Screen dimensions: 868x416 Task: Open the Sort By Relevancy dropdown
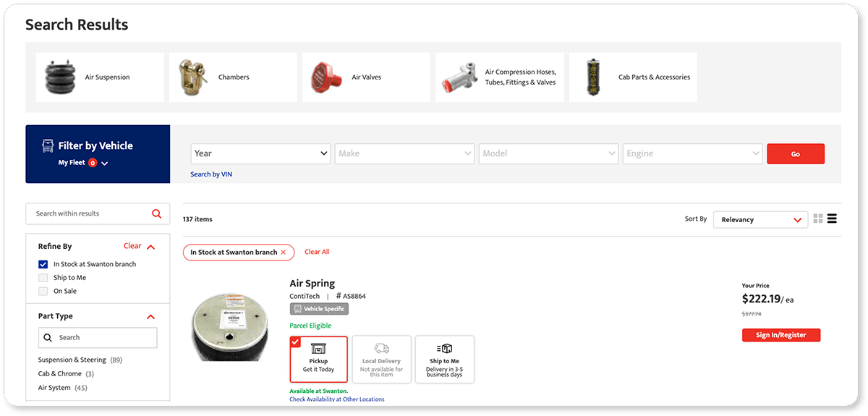[x=760, y=219]
